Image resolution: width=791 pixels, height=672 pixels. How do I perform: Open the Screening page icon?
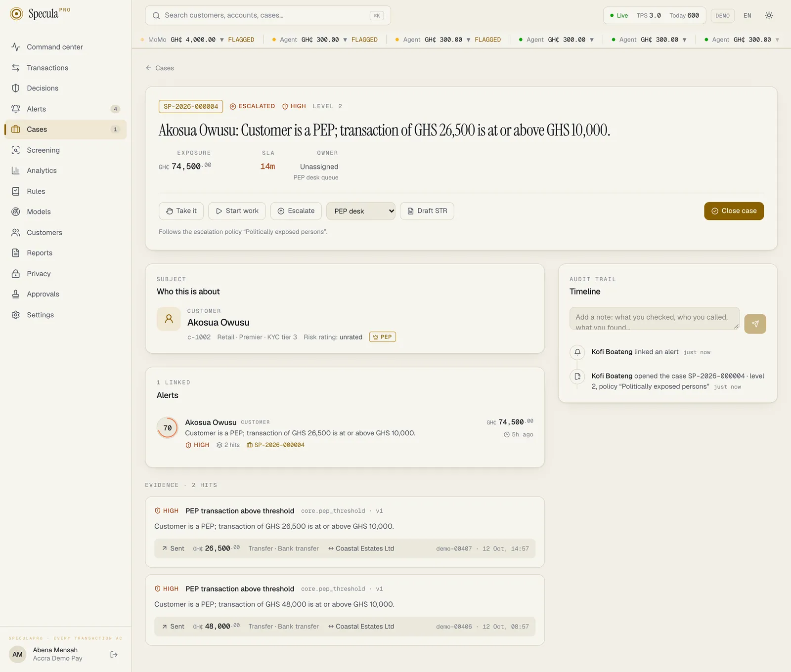point(16,150)
